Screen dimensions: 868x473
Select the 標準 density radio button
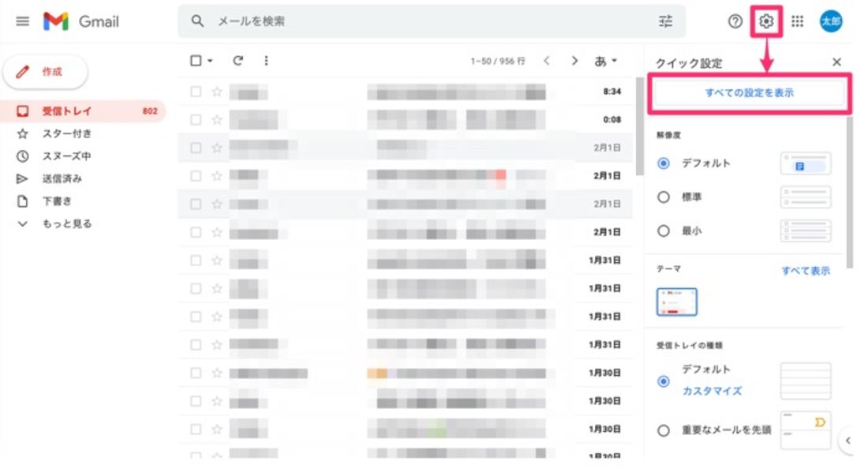664,197
